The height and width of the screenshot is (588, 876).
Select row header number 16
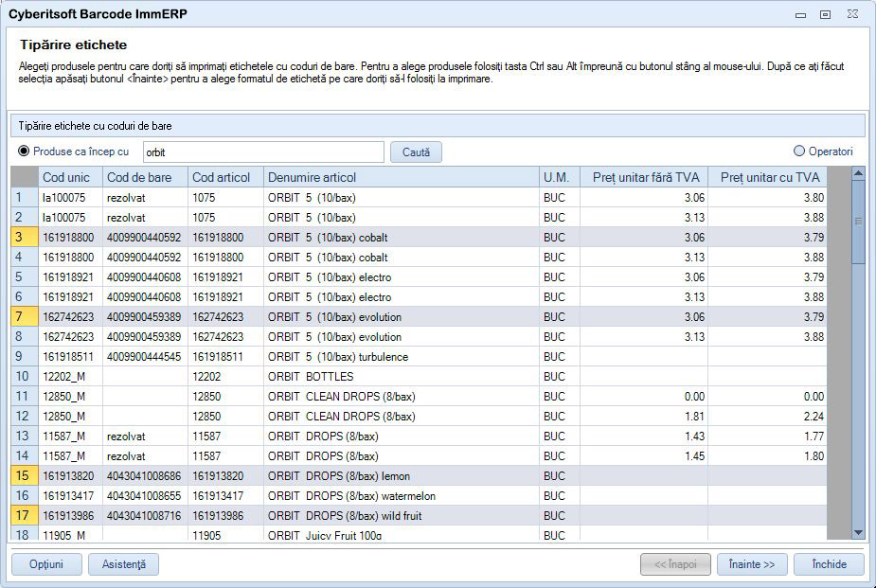(25, 496)
